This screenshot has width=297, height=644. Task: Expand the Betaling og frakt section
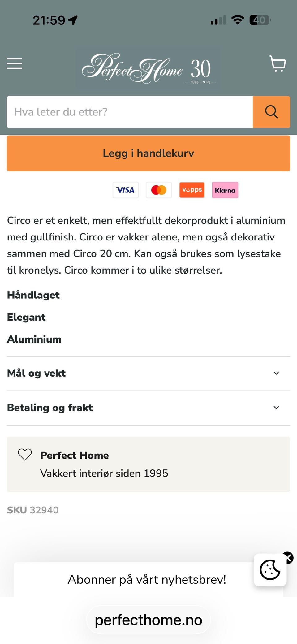coord(148,408)
